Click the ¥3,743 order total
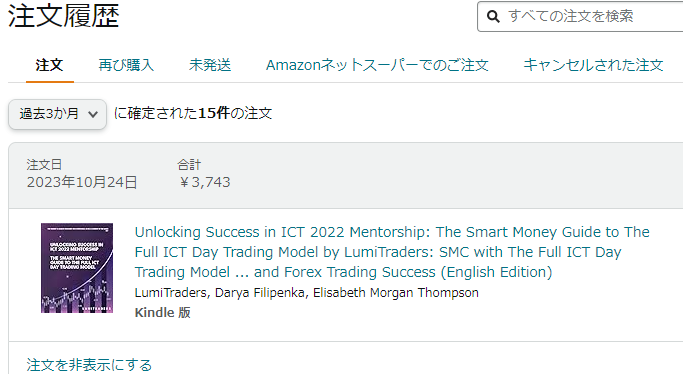Image resolution: width=683 pixels, height=374 pixels. tap(204, 182)
